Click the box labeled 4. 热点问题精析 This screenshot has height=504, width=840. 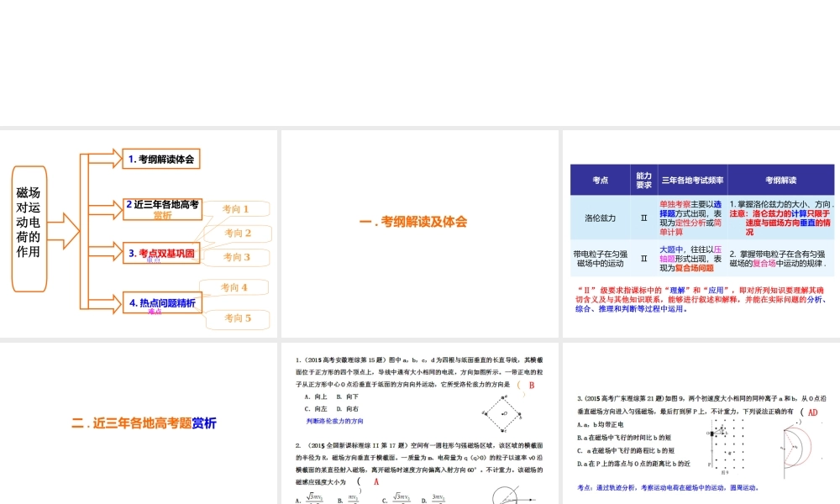tap(162, 303)
